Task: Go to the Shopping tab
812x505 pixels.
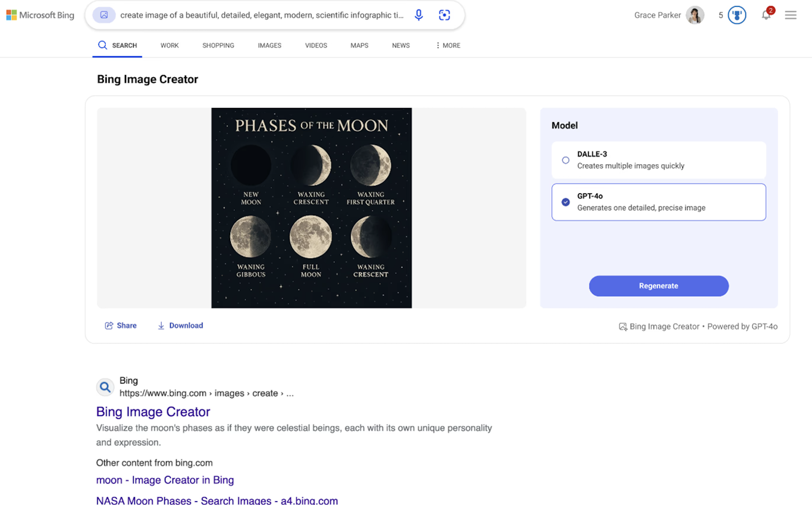Action: tap(218, 45)
